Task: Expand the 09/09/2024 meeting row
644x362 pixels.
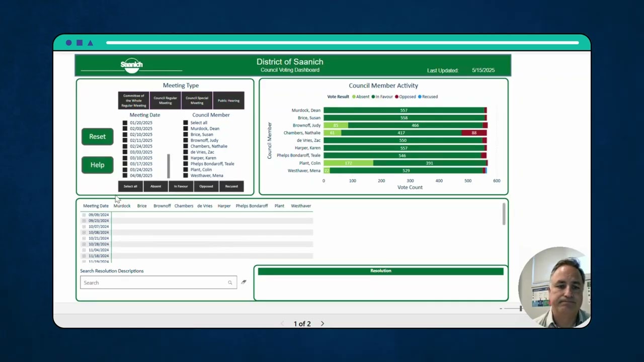Action: (84, 215)
